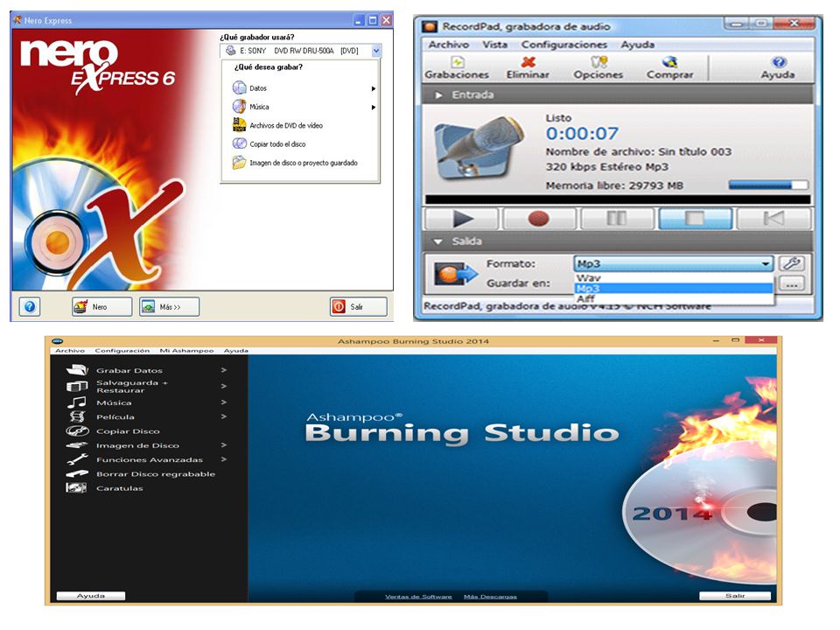Click the Borrar Disco regrabable icon
Screen dimensions: 840x630
[77, 473]
